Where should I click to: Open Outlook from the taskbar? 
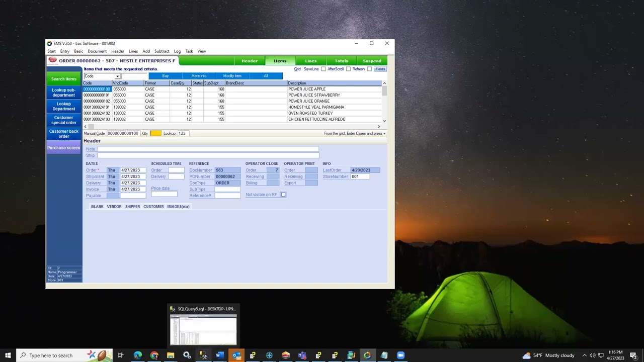[236, 355]
